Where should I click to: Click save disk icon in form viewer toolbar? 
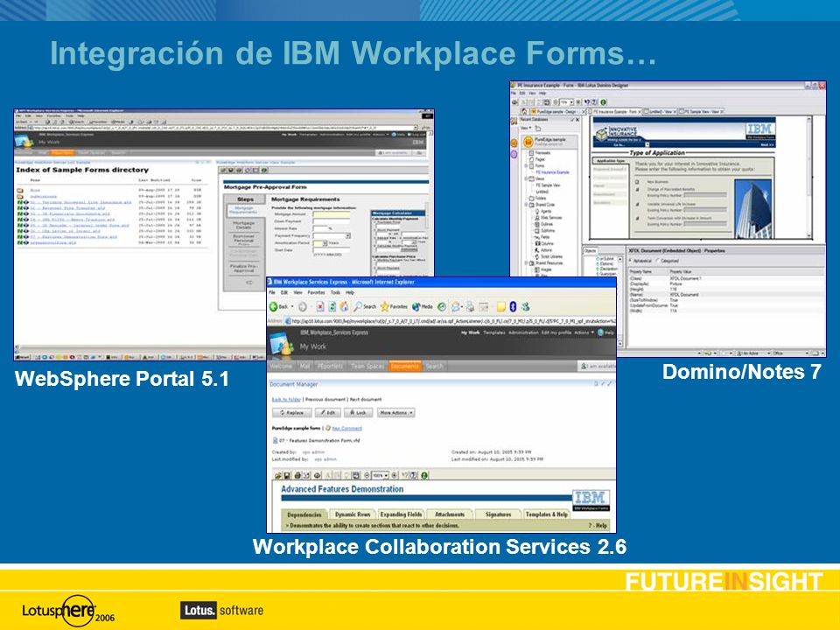pos(287,475)
